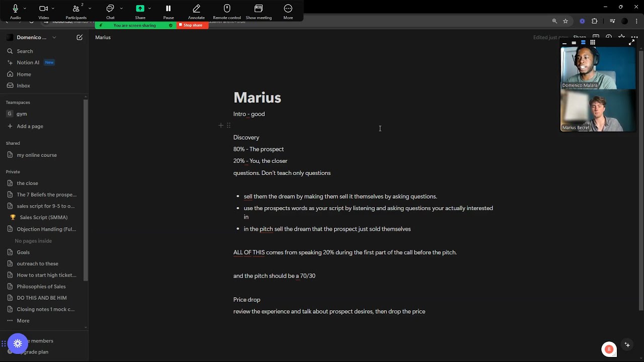Click the block drag handle icon
Viewport: 644px width, 362px height.
click(x=228, y=125)
